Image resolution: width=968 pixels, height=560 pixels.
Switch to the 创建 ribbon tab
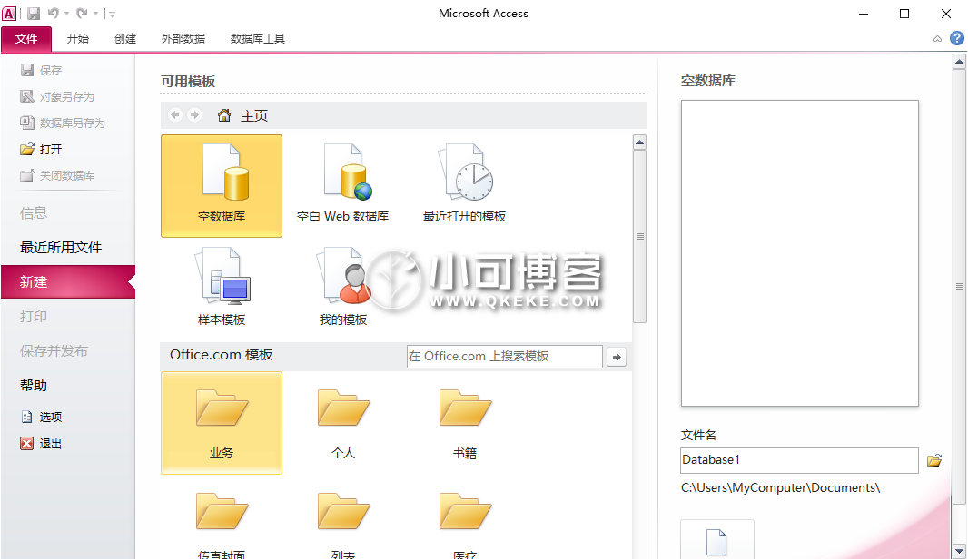(x=125, y=39)
